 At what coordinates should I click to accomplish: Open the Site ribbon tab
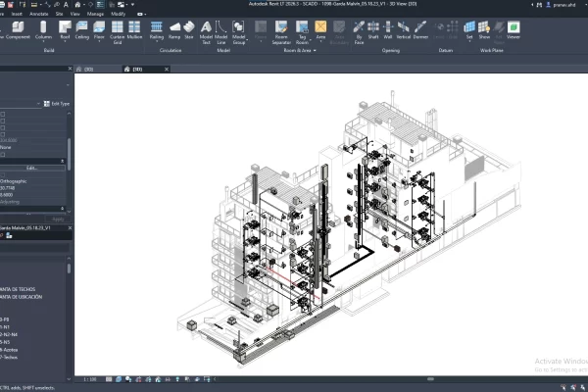pos(59,14)
